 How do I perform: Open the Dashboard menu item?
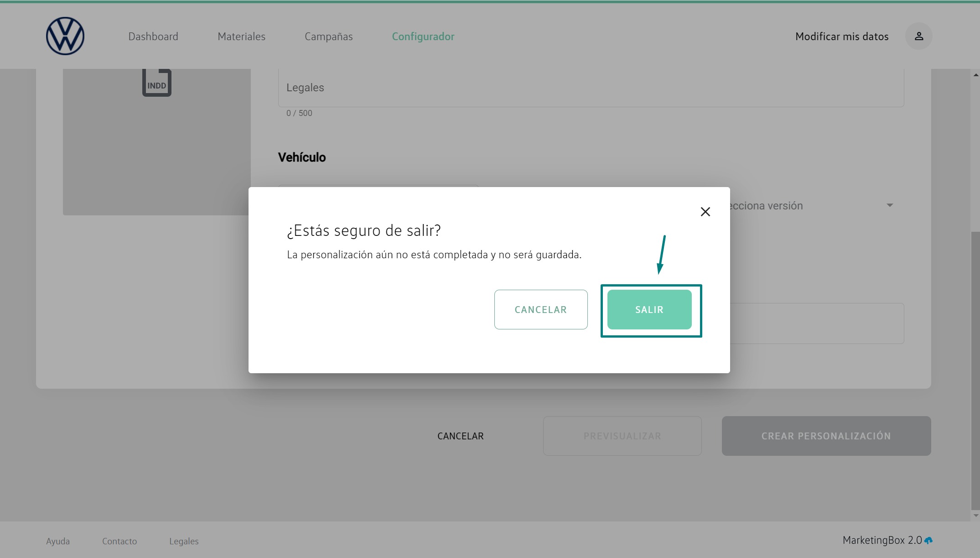point(153,37)
